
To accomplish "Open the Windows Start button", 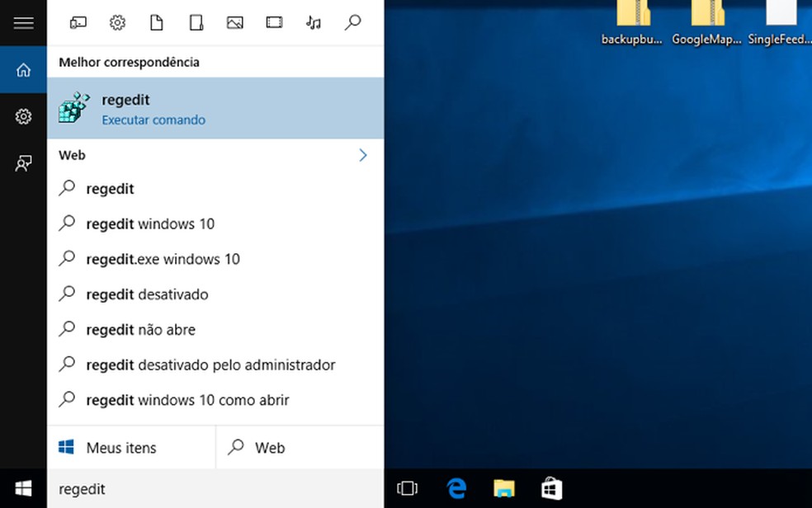I will coord(23,489).
